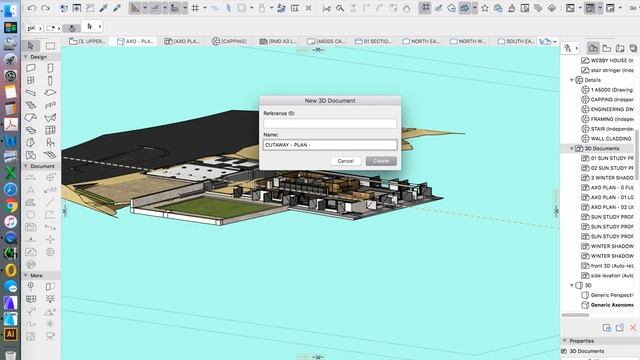Select the Window tool
Screen dimensions: 640x360
coord(31,80)
